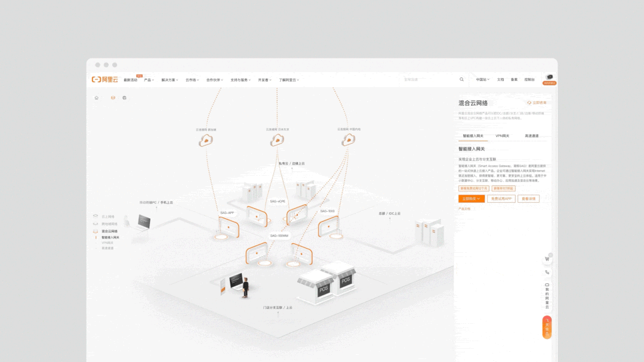
Task: Select VPN网关 in left sidebar
Action: [x=107, y=243]
